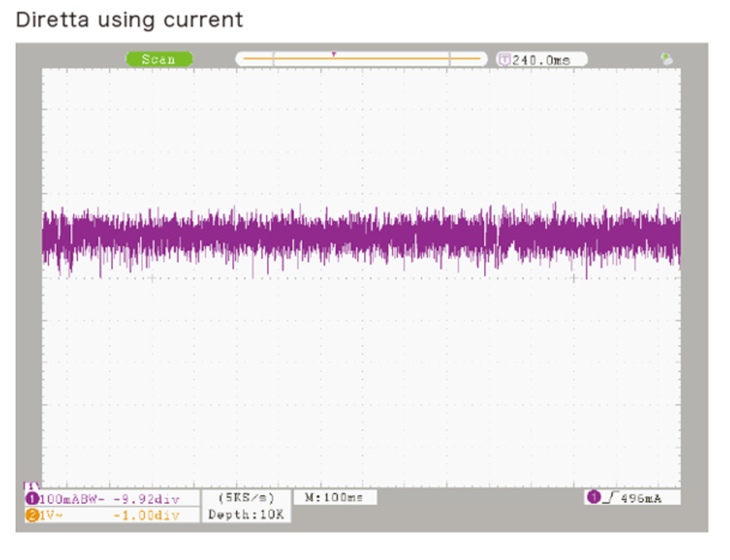Click the -9.92div channel 1 offset value
Screen dimensions: 730x560
[147, 499]
